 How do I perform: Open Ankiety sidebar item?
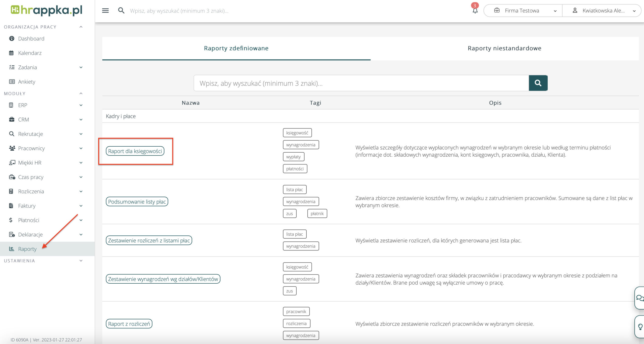coord(26,82)
